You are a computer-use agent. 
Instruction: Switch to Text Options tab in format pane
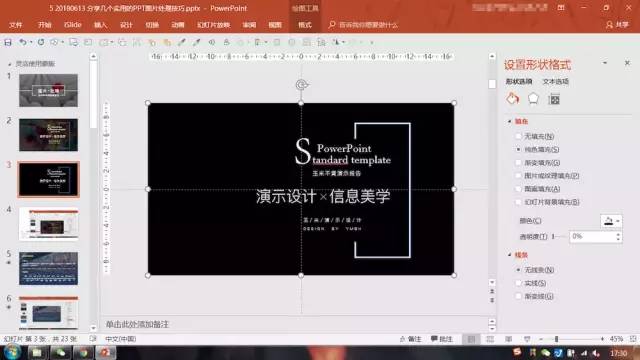(x=556, y=81)
